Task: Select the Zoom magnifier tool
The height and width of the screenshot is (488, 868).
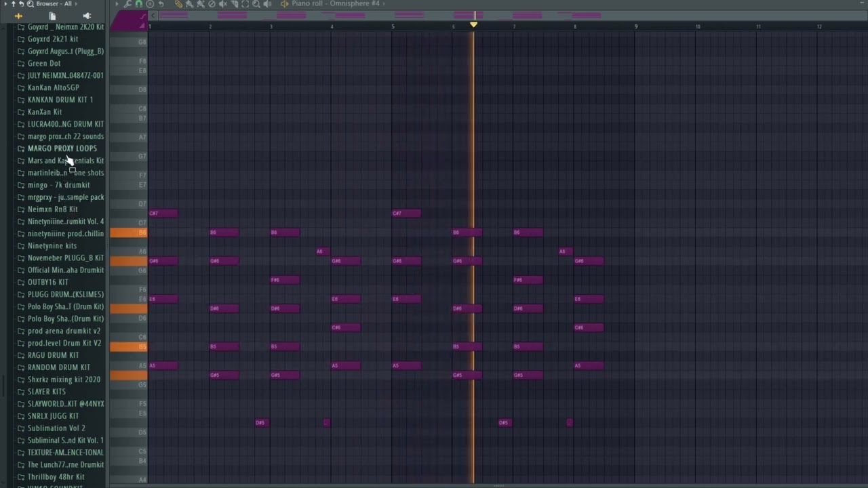Action: point(256,4)
